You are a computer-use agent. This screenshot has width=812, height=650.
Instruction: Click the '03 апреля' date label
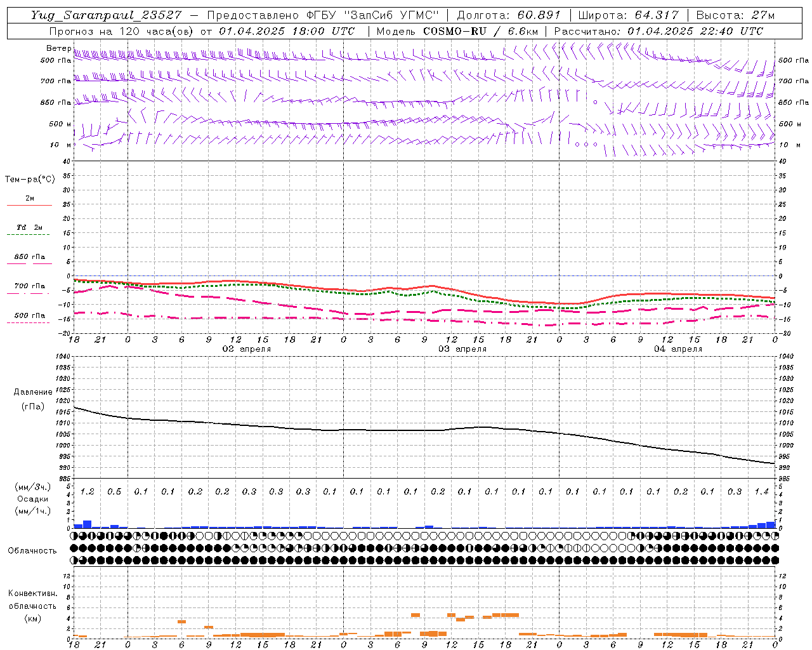click(x=462, y=349)
